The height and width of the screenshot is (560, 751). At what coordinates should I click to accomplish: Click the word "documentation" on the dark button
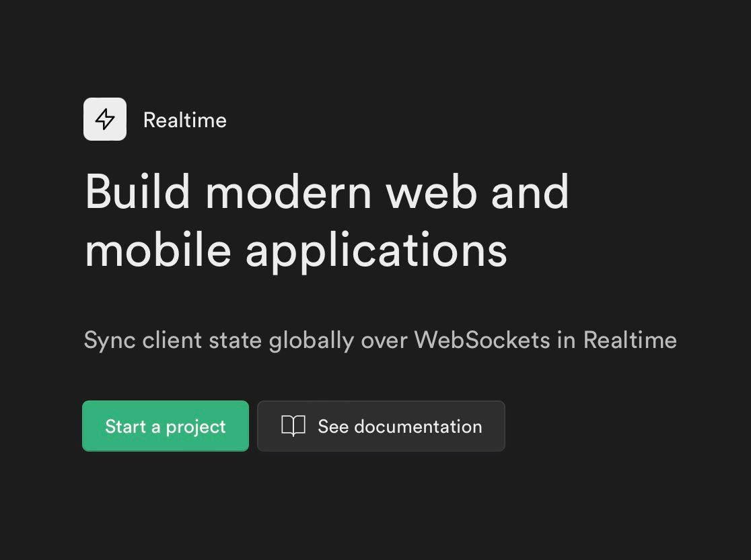pyautogui.click(x=418, y=427)
